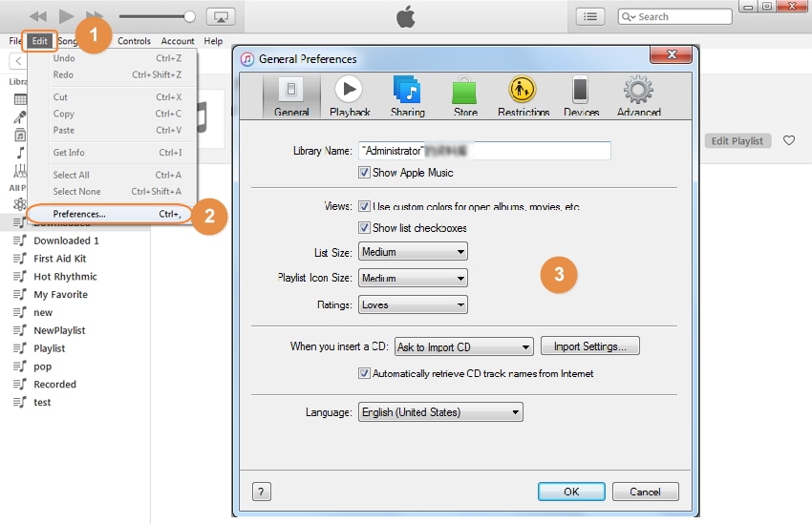Click the list view icon near Search
Viewport: 812px width, 524px height.
590,16
